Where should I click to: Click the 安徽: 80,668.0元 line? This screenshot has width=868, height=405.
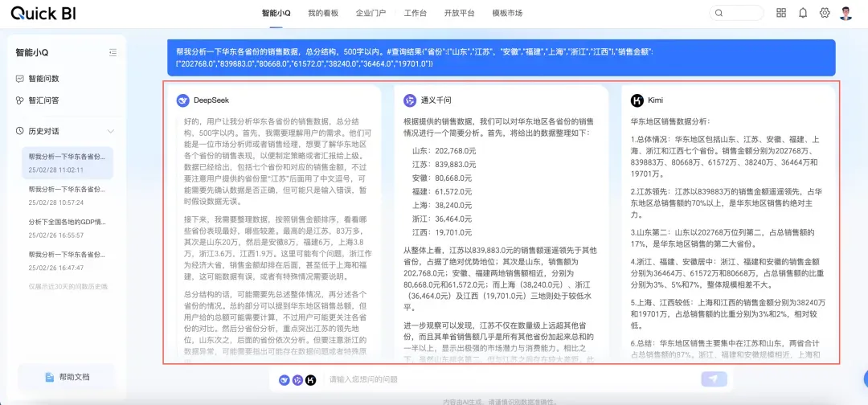[x=442, y=178]
